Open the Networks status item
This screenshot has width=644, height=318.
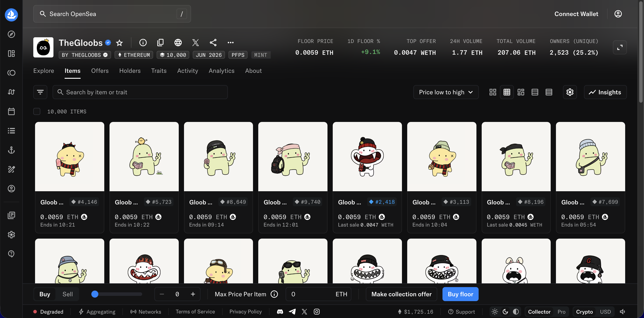pos(146,312)
